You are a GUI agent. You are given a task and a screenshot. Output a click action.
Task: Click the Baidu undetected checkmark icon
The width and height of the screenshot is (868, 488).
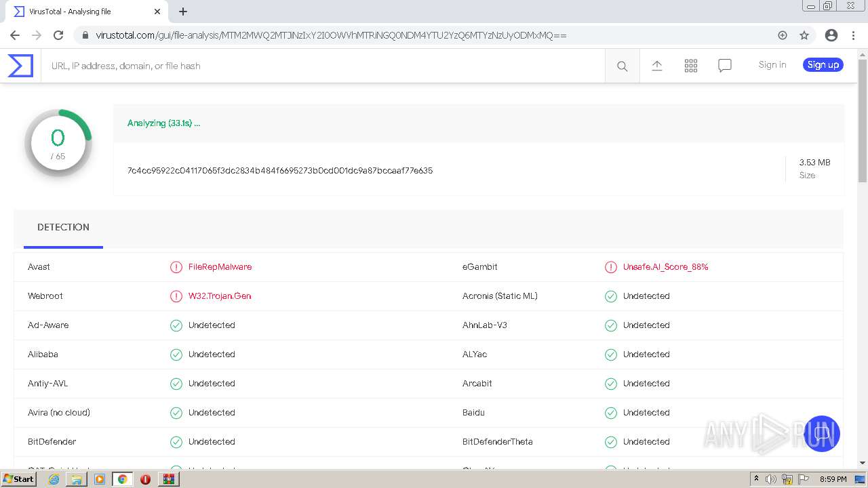(611, 413)
